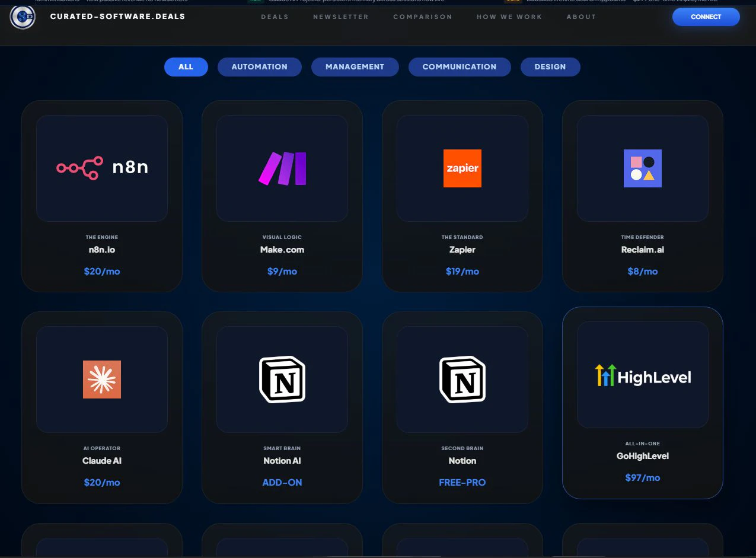Click the Make.com purple logo
Screen dimensions: 756x558
point(282,168)
